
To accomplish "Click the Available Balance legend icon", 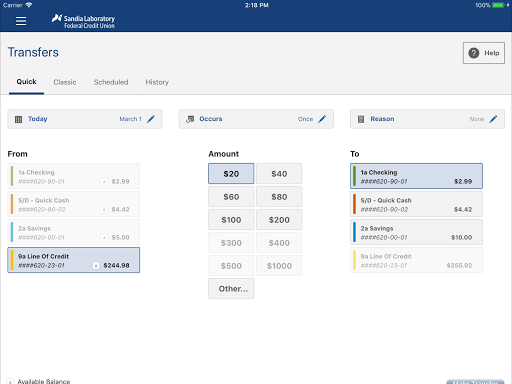I will [x=10, y=381].
